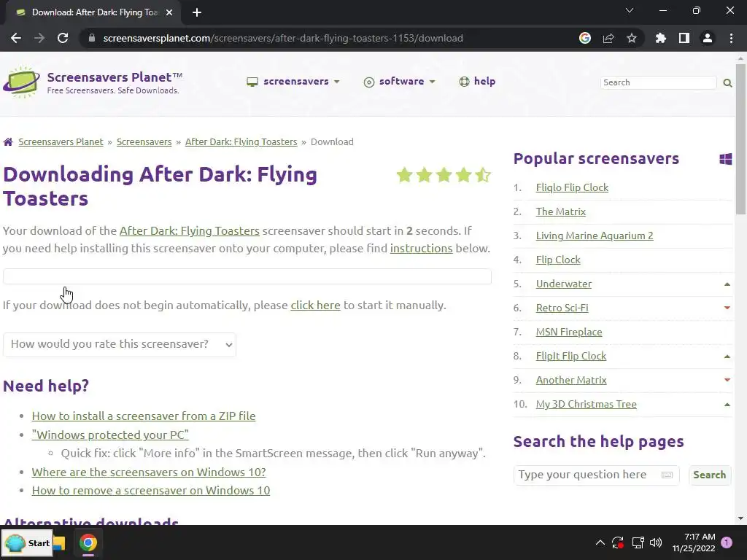The image size is (747, 560).
Task: Close the Download: After Dark tab
Action: pyautogui.click(x=169, y=13)
